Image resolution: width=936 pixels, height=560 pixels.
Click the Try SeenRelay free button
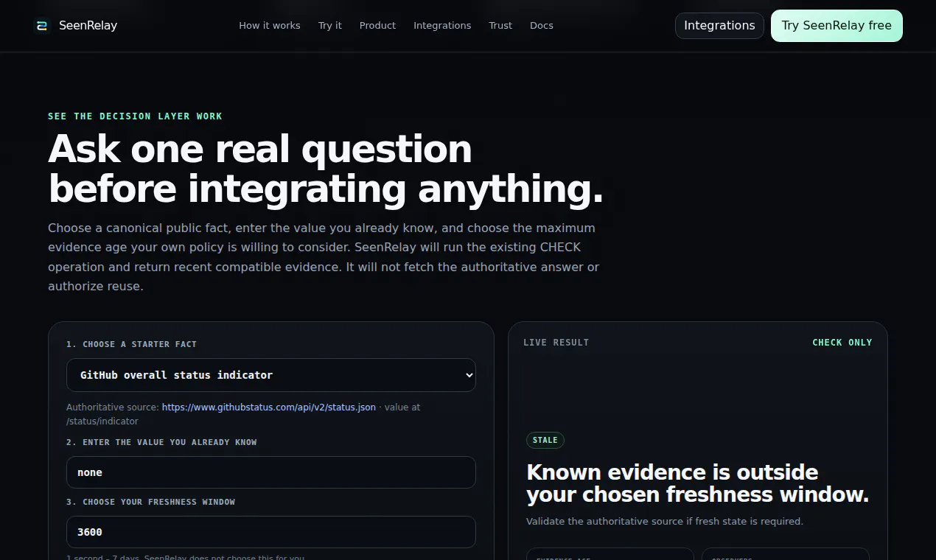[x=837, y=26]
